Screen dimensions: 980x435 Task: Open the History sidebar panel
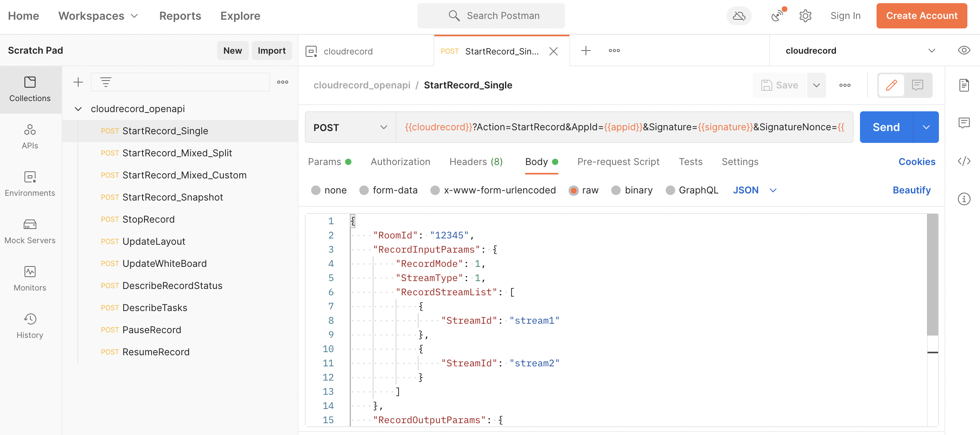(30, 326)
